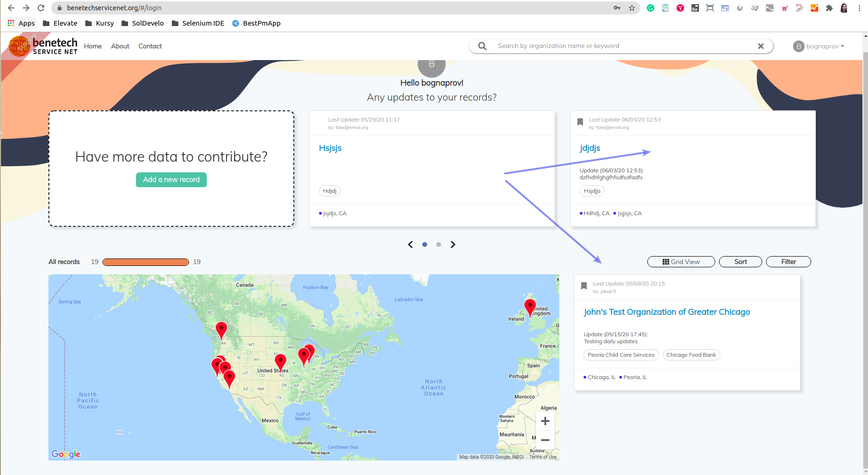Zoom into the map with the plus control
The width and height of the screenshot is (868, 475).
pyautogui.click(x=545, y=421)
